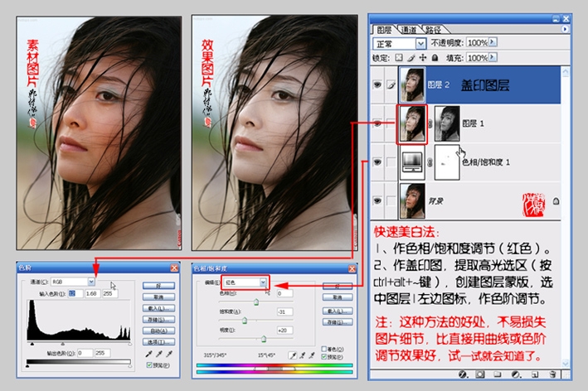Image resolution: width=588 pixels, height=391 pixels.
Task: Click lightness (明度) slider handle
Action: click(x=264, y=339)
